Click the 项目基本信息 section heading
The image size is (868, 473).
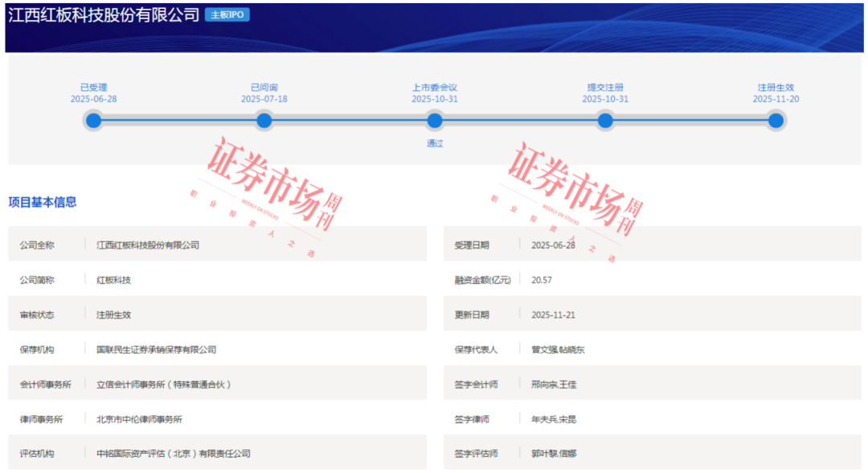click(x=42, y=203)
